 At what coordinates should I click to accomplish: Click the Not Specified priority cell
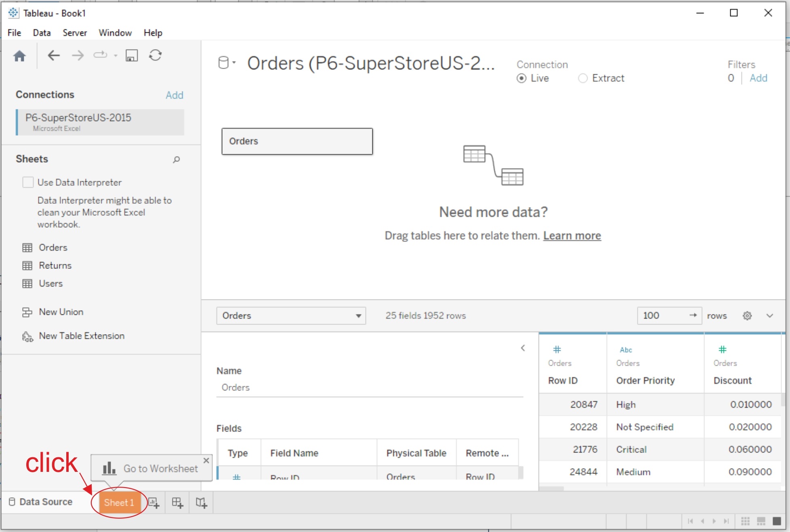655,427
